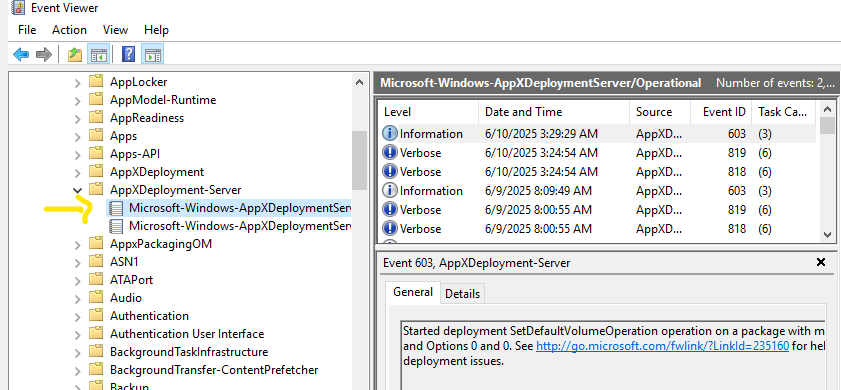
Task: Select the BackgroundTransfer-ContentPrefetcher tree item
Action: (214, 370)
